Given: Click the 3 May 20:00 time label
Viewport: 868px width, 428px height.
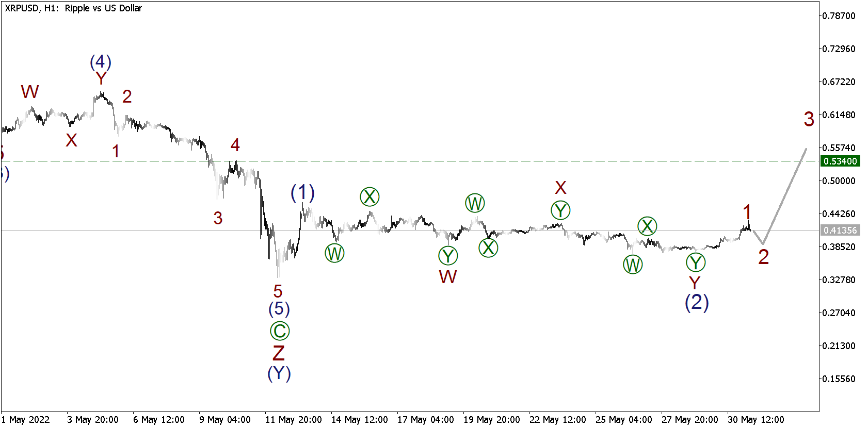Looking at the screenshot, I should [93, 420].
